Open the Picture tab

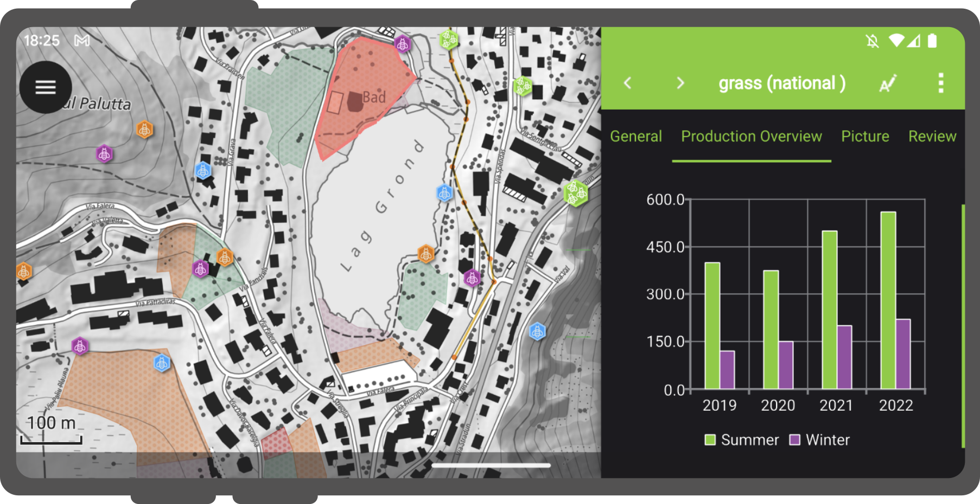(865, 136)
